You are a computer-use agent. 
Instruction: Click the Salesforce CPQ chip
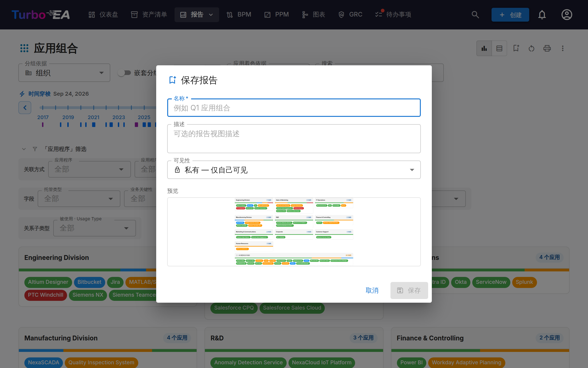[234, 308]
